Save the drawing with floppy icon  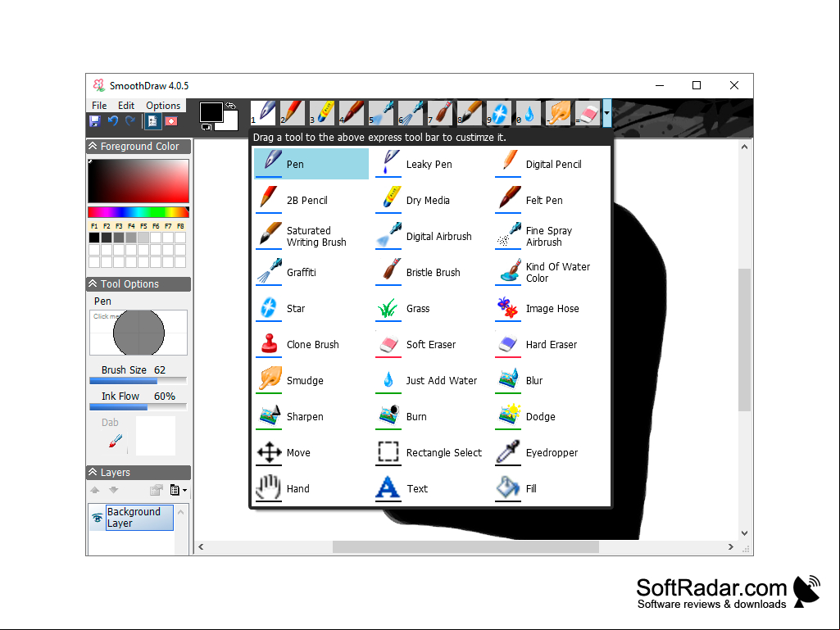pyautogui.click(x=95, y=121)
